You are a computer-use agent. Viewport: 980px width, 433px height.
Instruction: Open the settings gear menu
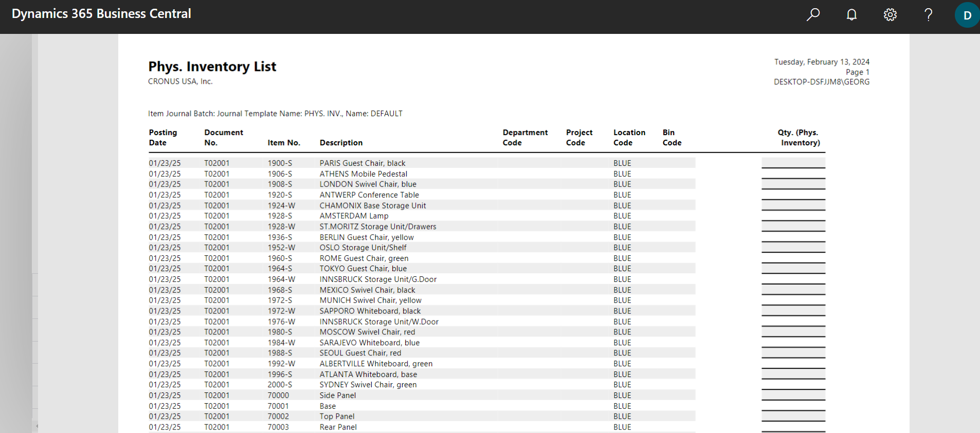pyautogui.click(x=890, y=14)
